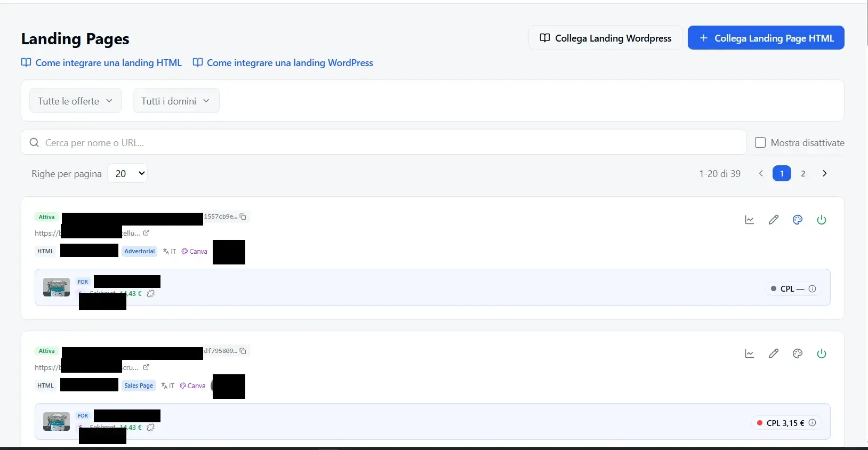This screenshot has height=450, width=868.
Task: Show info for CPL — indicator
Action: tap(813, 289)
